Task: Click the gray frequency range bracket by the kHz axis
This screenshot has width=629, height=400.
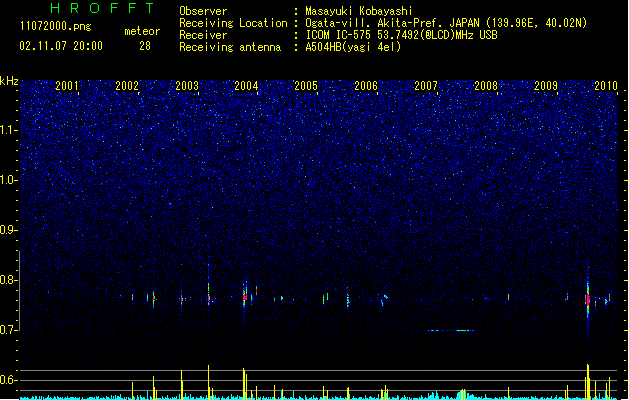Action: [x=19, y=291]
